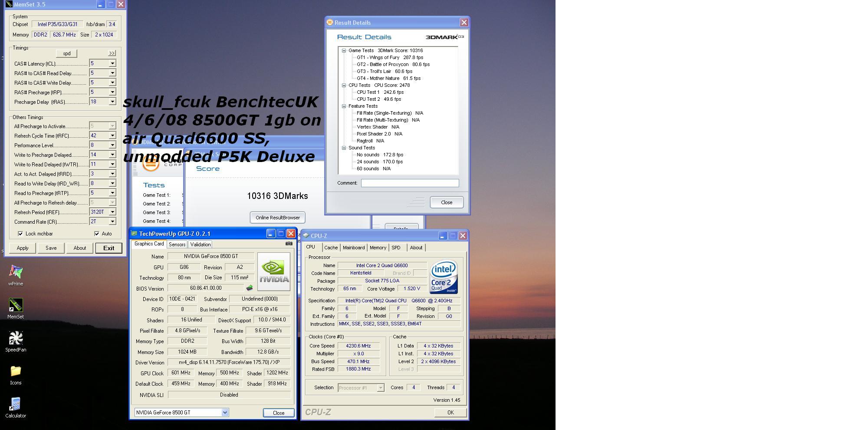The image size is (868, 430).
Task: Switch to the Validation tab in GPU-Z
Action: coord(201,245)
